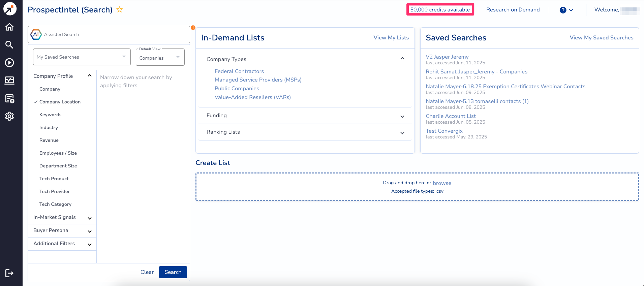Select the Tech Provider filter
The width and height of the screenshot is (644, 286).
(55, 191)
